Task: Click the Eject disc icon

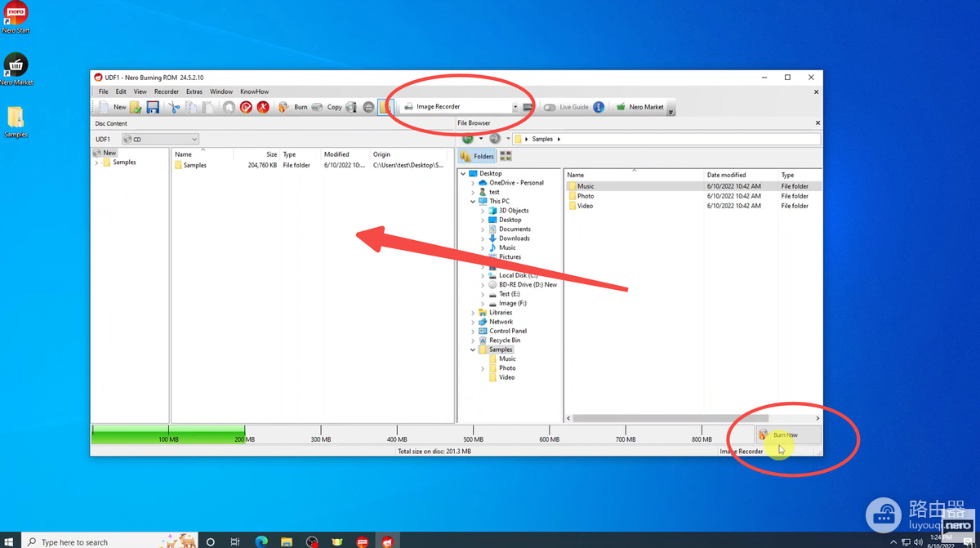Action: 368,107
